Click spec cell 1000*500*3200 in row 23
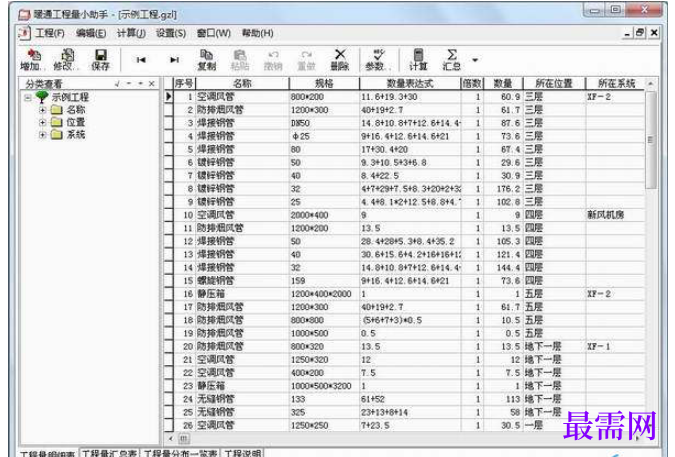This screenshot has height=457, width=675. [324, 386]
